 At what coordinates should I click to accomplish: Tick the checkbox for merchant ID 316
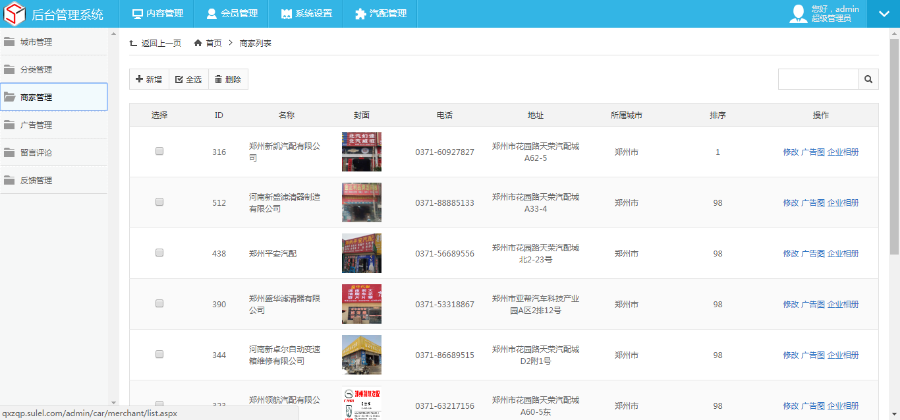click(x=159, y=151)
